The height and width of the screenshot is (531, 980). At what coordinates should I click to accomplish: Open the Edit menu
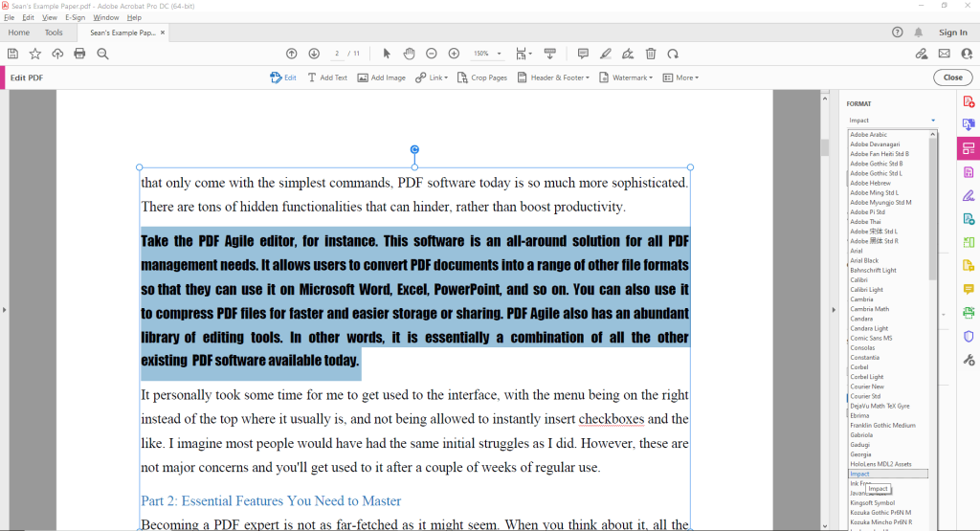pos(28,17)
